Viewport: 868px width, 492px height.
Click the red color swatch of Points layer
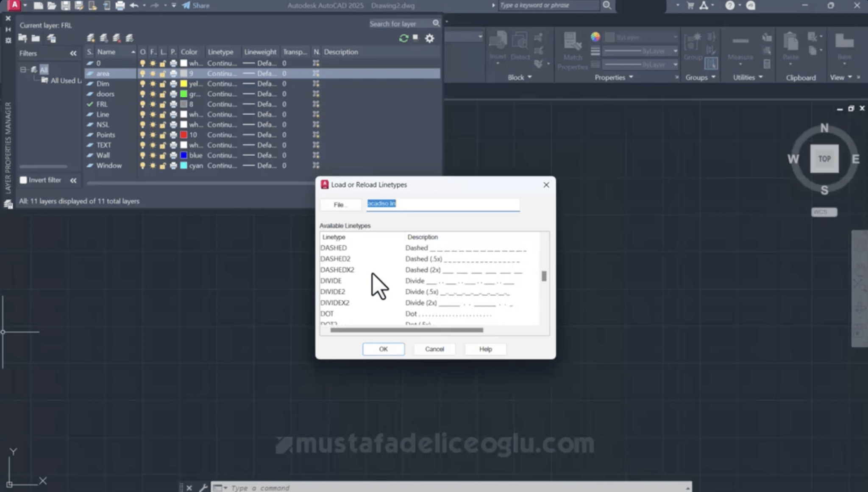point(184,135)
